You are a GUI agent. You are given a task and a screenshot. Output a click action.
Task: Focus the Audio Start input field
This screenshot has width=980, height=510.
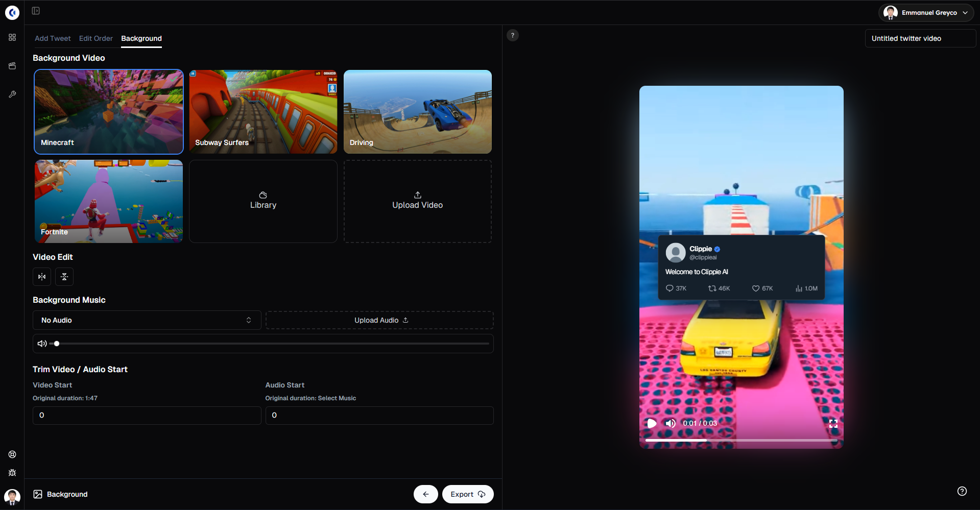click(379, 416)
